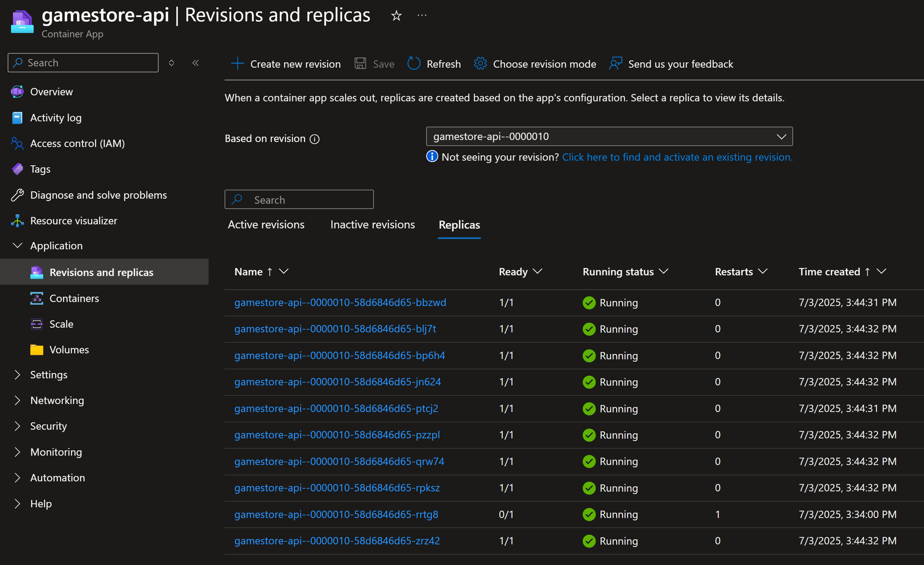
Task: Open replica ending in jn624
Action: tap(338, 382)
